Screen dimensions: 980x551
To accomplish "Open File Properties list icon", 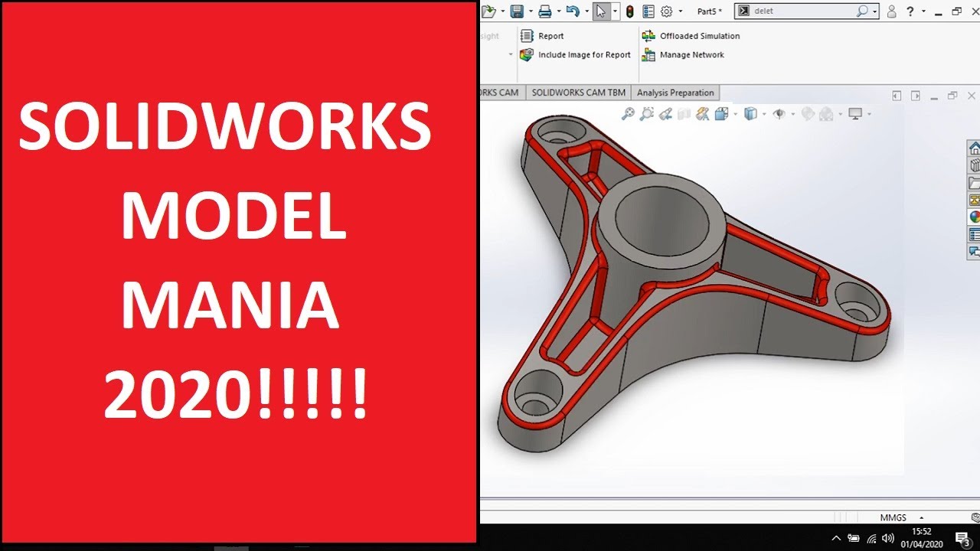I will point(649,11).
